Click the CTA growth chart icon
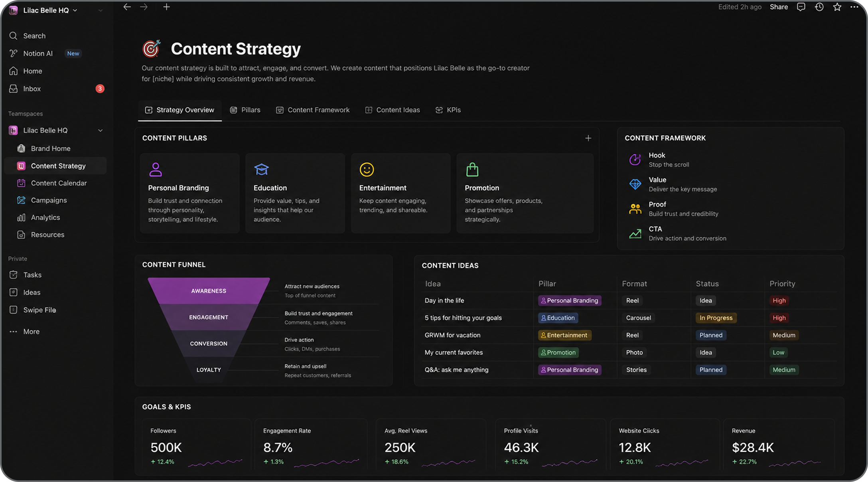The width and height of the screenshot is (868, 482). coord(635,233)
